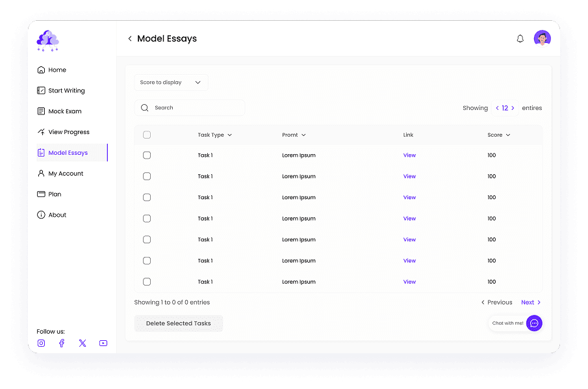Open the Promt column sort dropdown
The image size is (588, 389).
(x=294, y=135)
